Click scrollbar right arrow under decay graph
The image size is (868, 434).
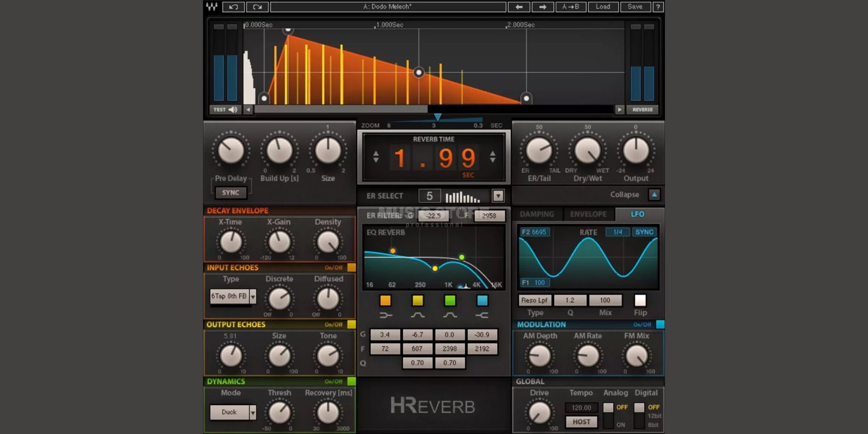pos(620,109)
